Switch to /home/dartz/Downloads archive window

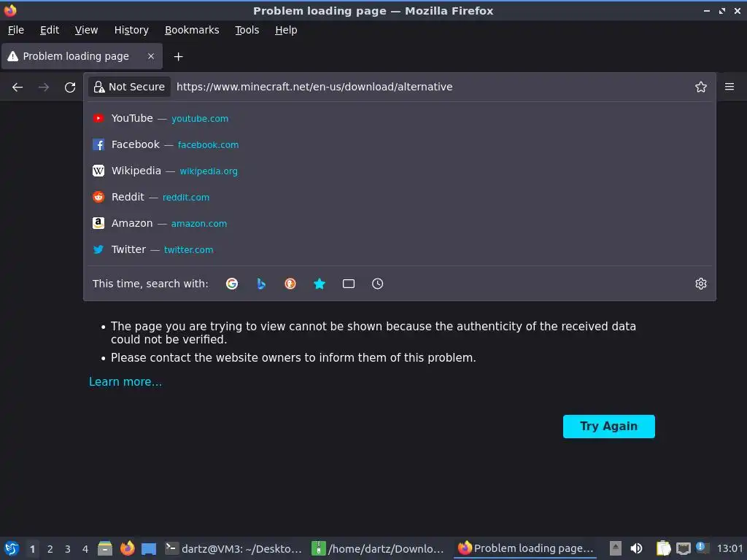378,548
